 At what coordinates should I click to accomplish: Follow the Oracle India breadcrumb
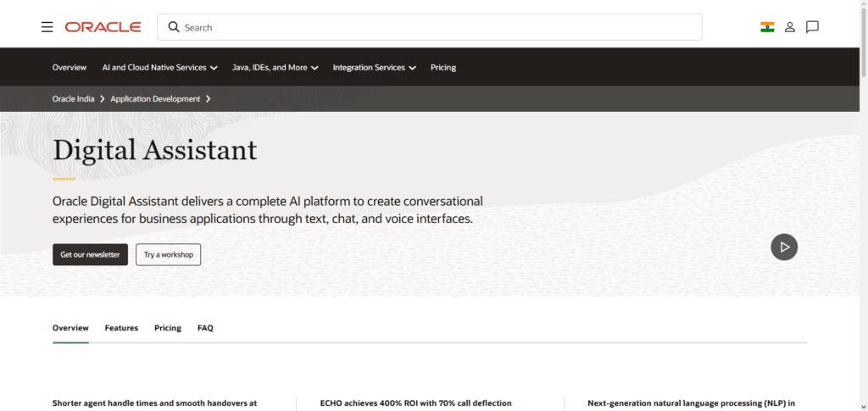point(74,99)
